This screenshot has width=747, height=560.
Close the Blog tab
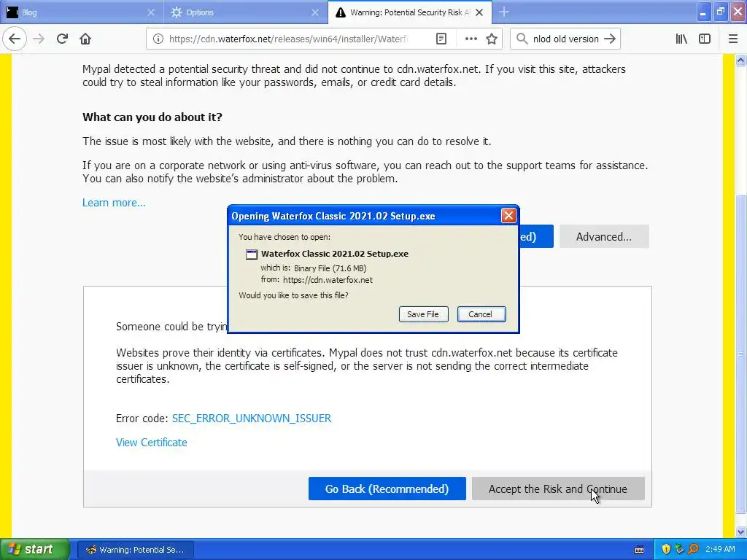tap(150, 12)
